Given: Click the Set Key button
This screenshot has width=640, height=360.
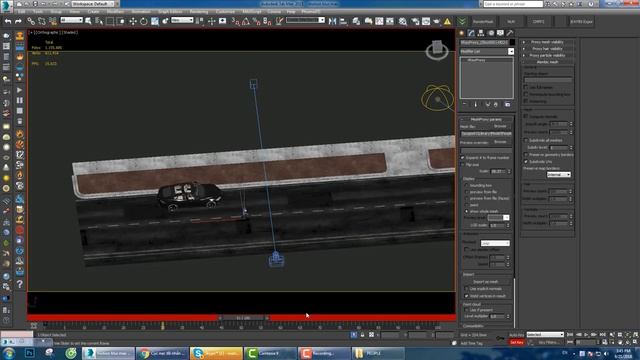Looking at the screenshot, I should (x=517, y=342).
